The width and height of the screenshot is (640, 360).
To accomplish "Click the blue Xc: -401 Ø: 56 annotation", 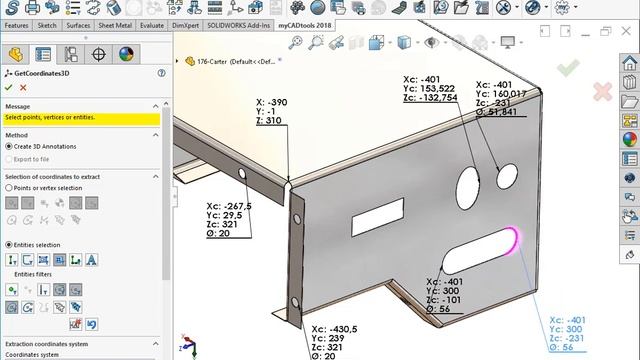I will (567, 333).
